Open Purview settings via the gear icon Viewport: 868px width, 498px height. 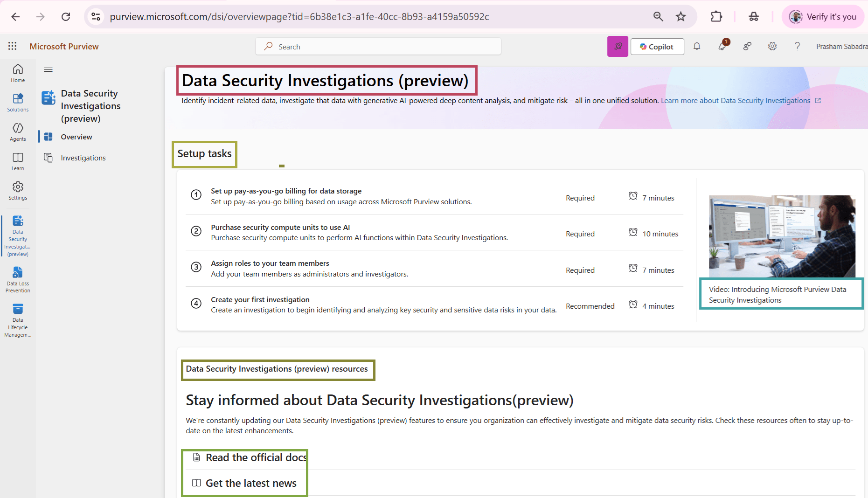(772, 46)
